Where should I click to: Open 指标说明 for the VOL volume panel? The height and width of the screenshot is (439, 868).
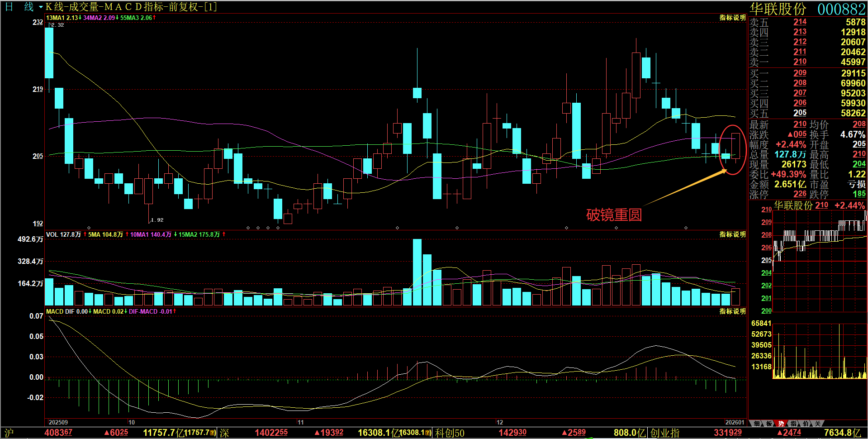pyautogui.click(x=732, y=234)
